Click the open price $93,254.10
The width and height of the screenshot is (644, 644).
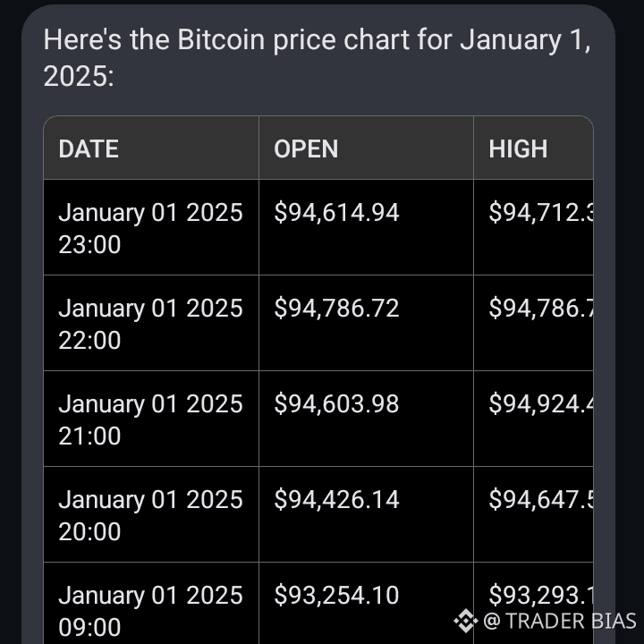[x=336, y=596]
